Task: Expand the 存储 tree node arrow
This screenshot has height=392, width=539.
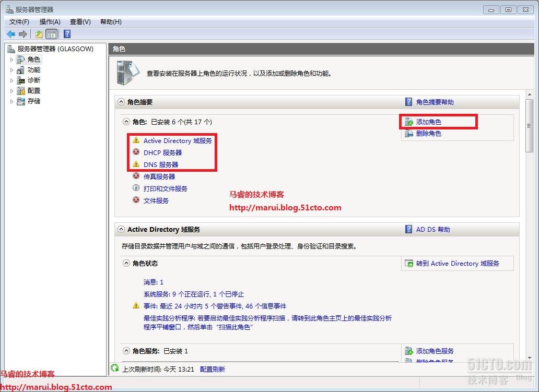Action: coord(11,101)
